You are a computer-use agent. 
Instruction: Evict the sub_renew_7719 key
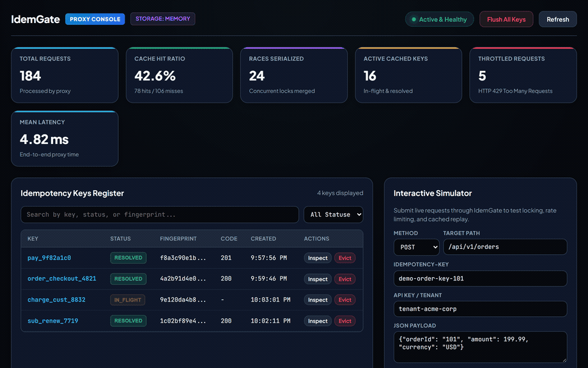[344, 321]
